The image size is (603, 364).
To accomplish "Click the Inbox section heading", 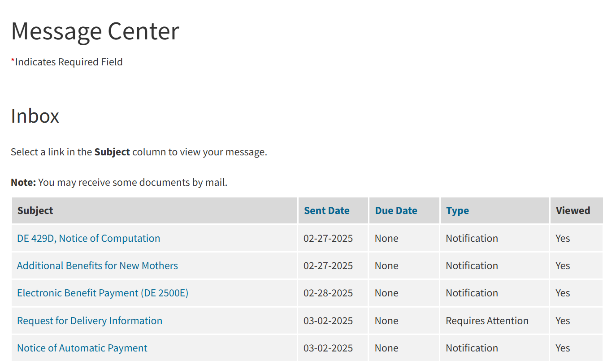I will tap(35, 116).
